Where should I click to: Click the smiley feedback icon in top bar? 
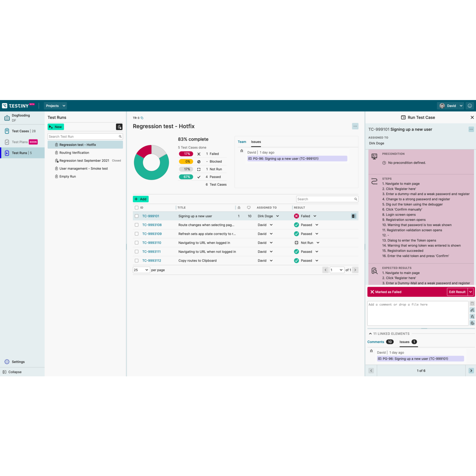470,106
